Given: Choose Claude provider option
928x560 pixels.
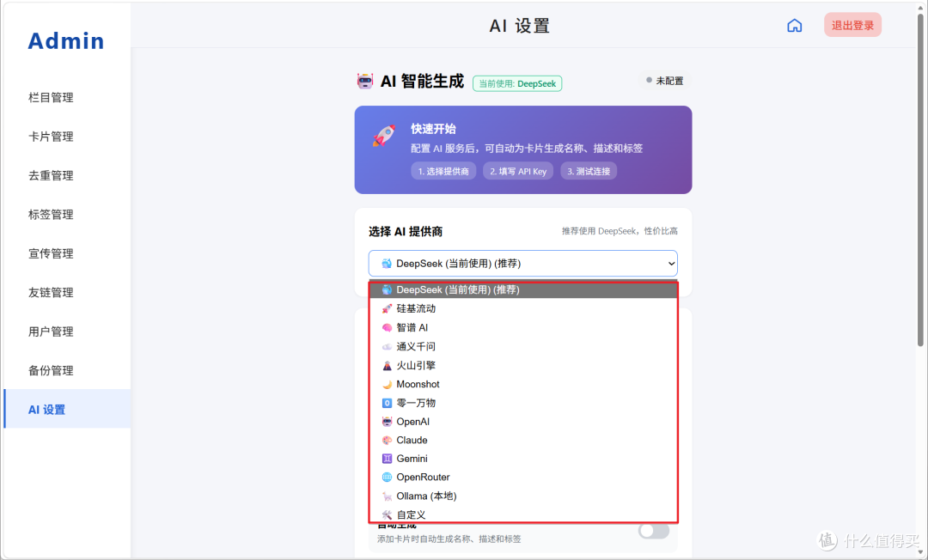Looking at the screenshot, I should click(523, 440).
